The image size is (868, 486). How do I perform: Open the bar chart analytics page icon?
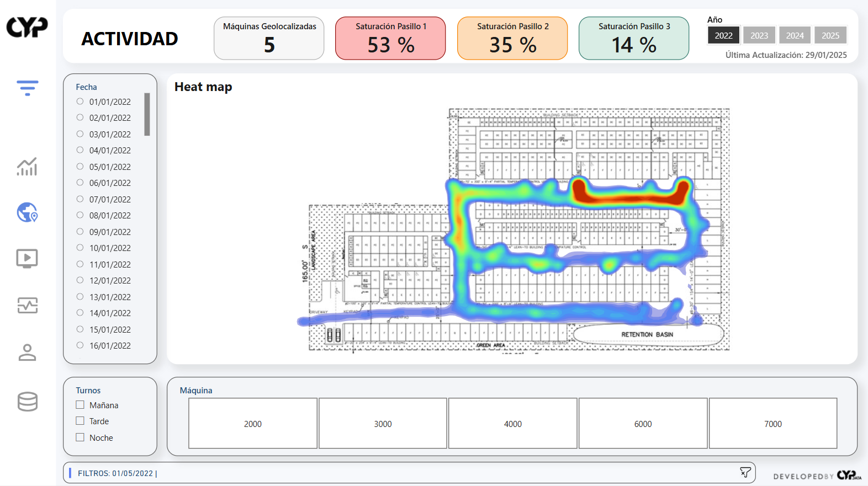(x=27, y=167)
